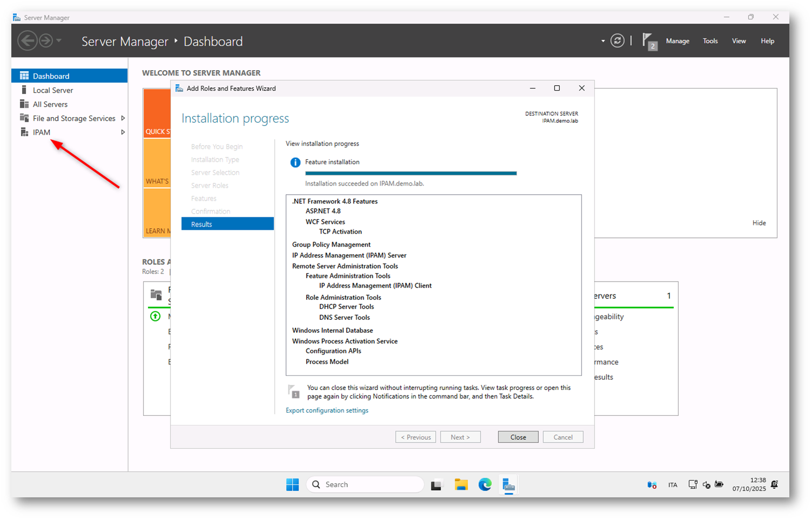Click the muted speaker icon in the tray
Screen dimensions: 812x520
pyautogui.click(x=706, y=485)
